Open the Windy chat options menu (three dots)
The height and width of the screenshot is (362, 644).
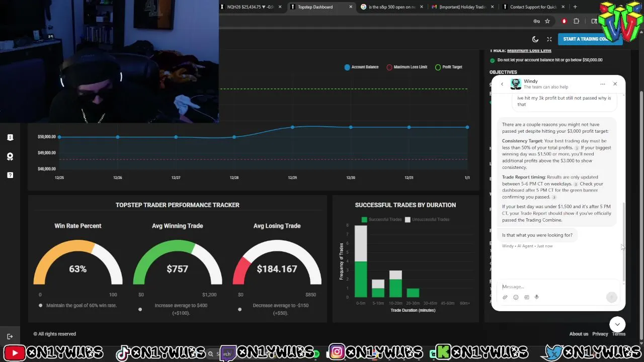click(603, 84)
